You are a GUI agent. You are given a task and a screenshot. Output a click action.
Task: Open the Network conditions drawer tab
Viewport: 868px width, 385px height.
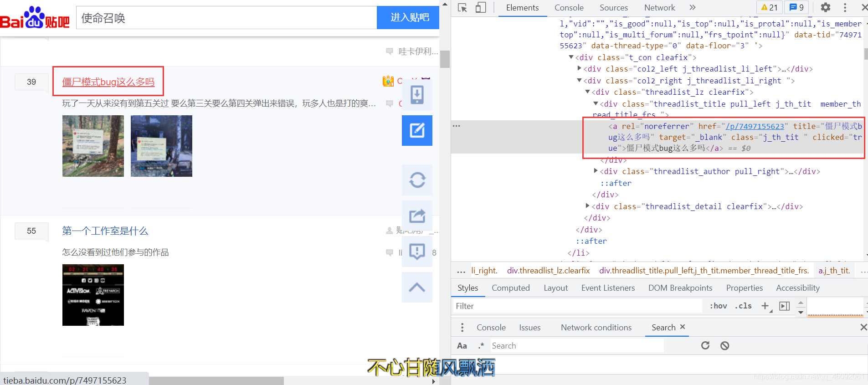pos(596,328)
